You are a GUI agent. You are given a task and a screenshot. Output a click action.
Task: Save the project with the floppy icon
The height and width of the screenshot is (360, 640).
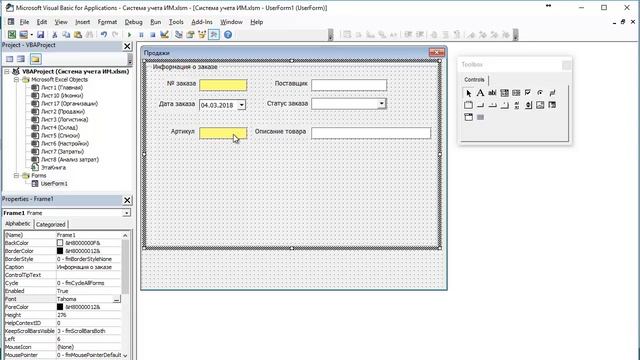[x=40, y=35]
